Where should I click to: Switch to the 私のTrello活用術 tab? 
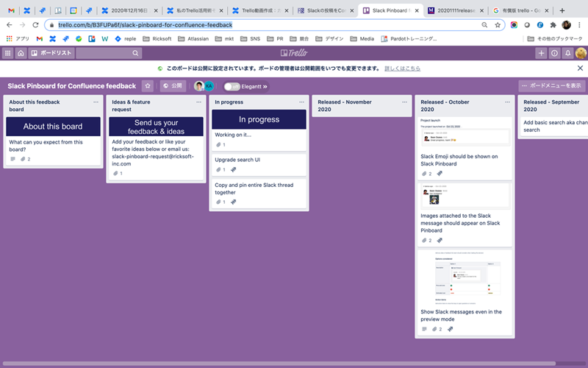pos(195,10)
